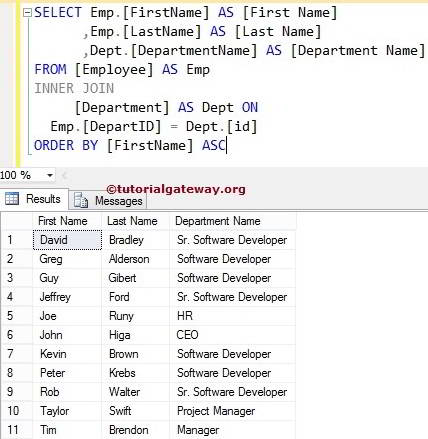428x439 pixels.
Task: Click the Results tab grid icon
Action: pos(12,199)
